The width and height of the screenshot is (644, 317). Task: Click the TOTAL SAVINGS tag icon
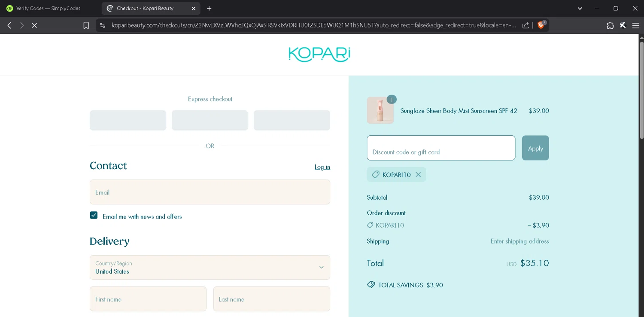click(371, 285)
